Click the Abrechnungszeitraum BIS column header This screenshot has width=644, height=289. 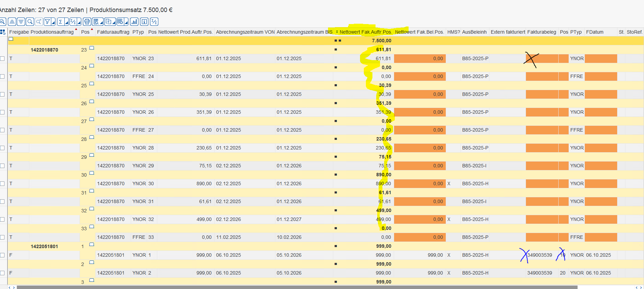click(x=304, y=32)
